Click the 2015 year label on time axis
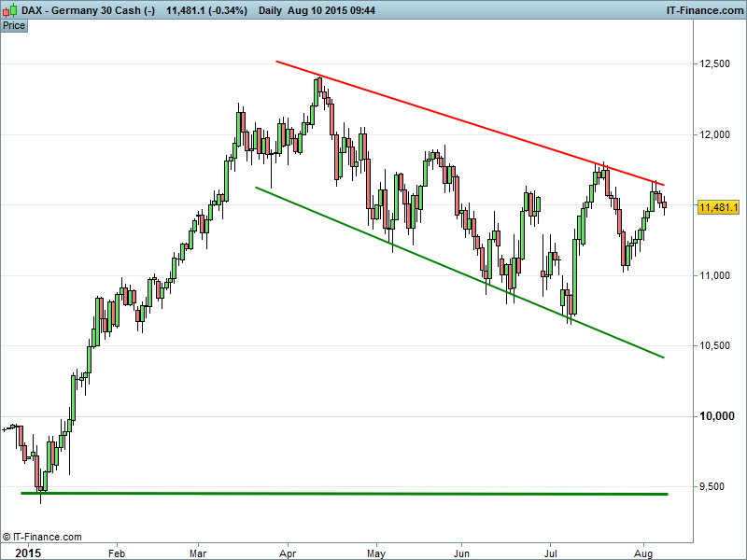 [17, 553]
